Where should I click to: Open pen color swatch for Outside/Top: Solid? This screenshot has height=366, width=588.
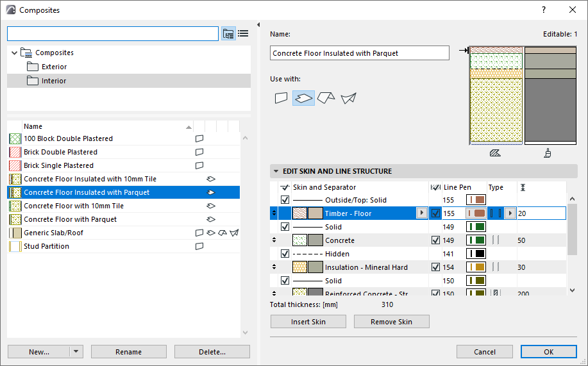click(x=476, y=200)
